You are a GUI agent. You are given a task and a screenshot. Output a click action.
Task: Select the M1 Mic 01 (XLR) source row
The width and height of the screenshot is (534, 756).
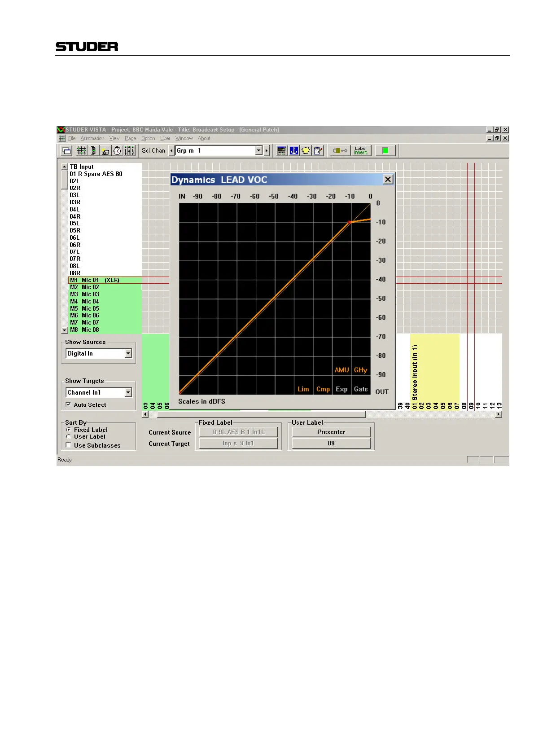[105, 280]
